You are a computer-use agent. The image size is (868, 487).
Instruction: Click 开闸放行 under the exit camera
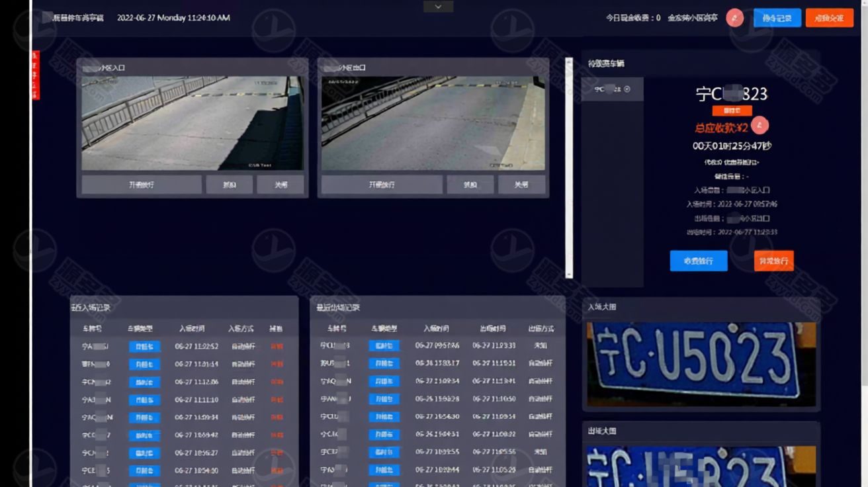[382, 185]
